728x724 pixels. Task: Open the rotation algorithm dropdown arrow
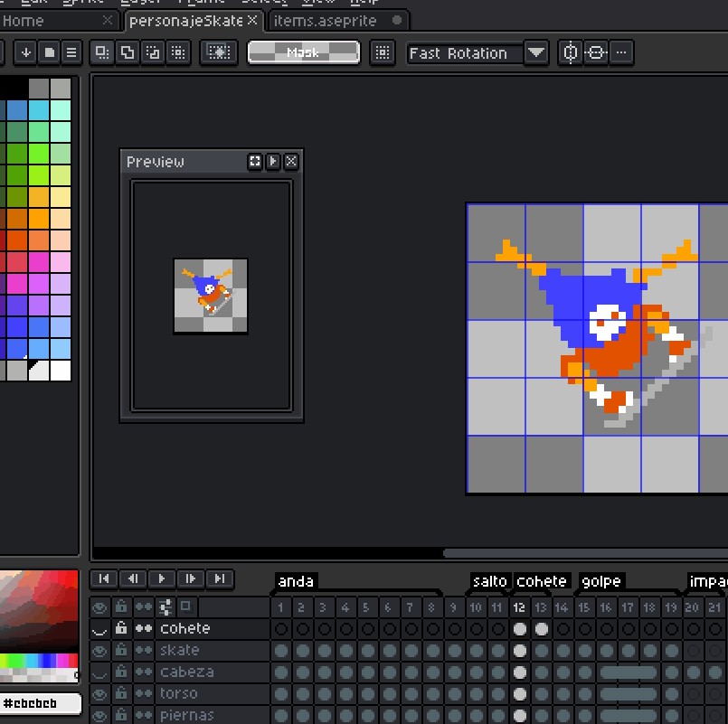pos(536,52)
